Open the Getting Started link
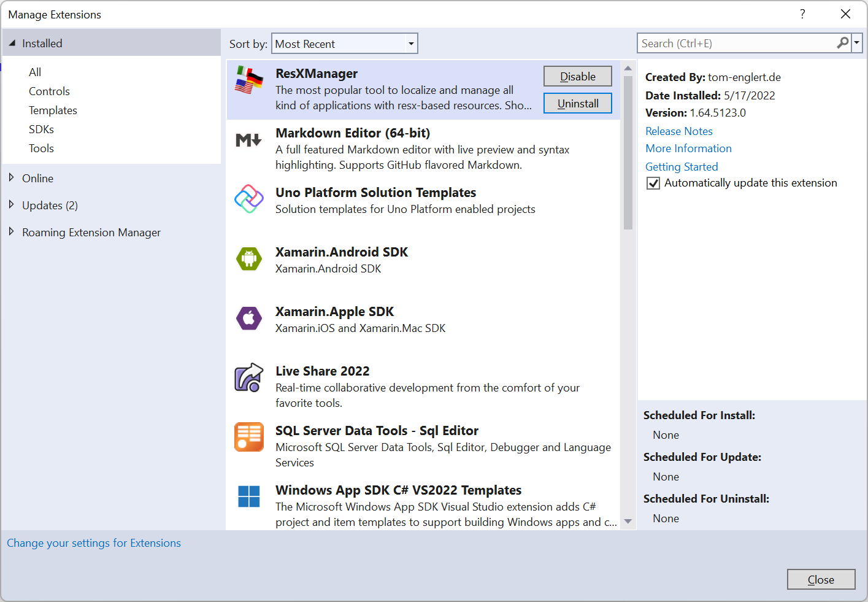The width and height of the screenshot is (868, 602). (682, 166)
